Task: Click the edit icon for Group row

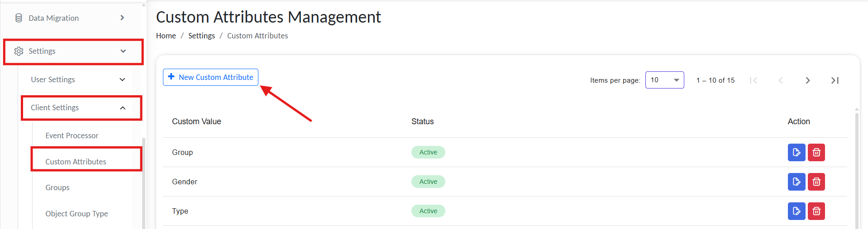Action: coord(796,153)
